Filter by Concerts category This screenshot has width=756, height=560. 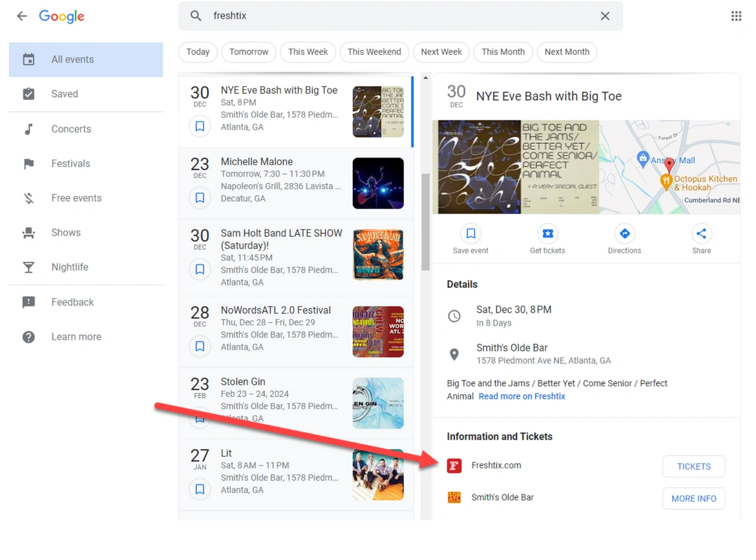[x=86, y=129]
